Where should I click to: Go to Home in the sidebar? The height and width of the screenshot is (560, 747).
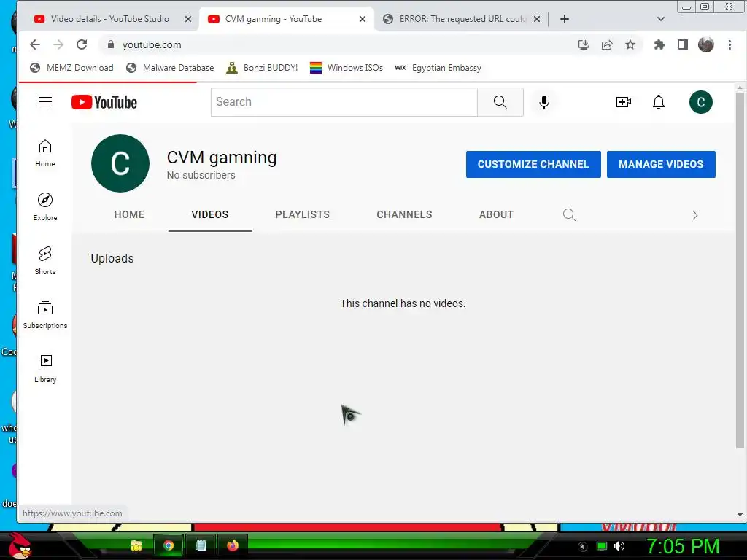(45, 153)
